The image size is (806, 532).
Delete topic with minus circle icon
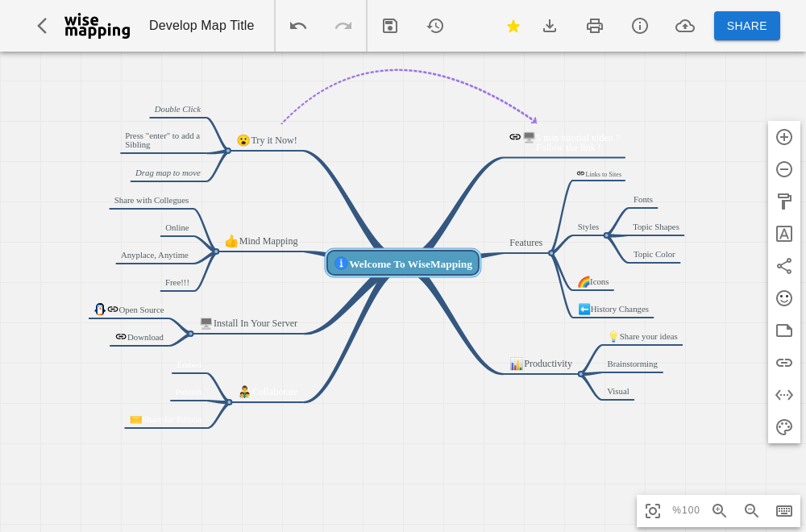784,169
